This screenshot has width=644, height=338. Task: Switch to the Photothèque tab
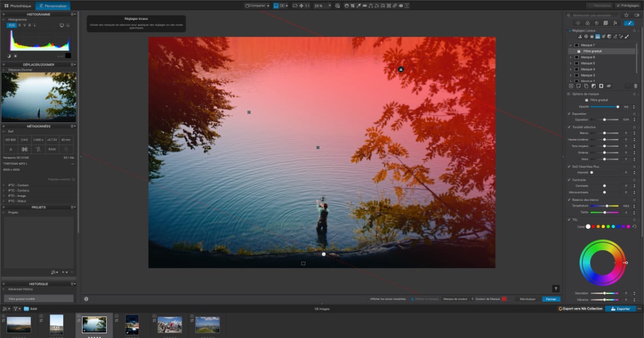pyautogui.click(x=17, y=5)
